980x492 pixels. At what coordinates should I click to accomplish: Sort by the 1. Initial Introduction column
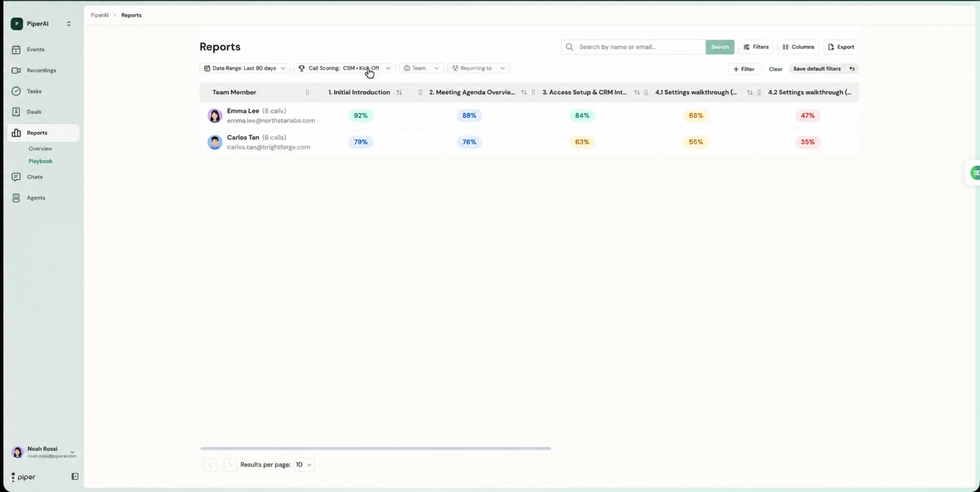point(399,92)
